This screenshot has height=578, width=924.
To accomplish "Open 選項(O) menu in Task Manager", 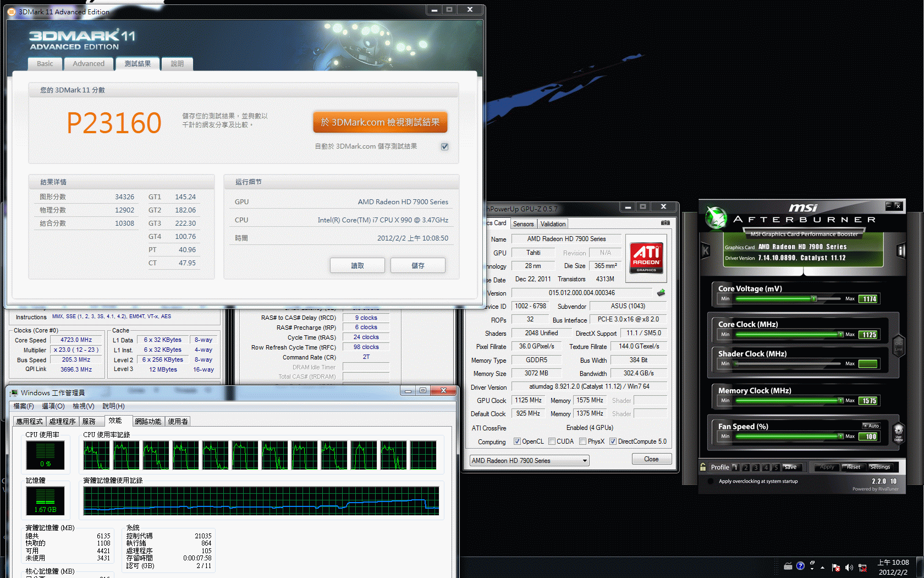I will [53, 406].
